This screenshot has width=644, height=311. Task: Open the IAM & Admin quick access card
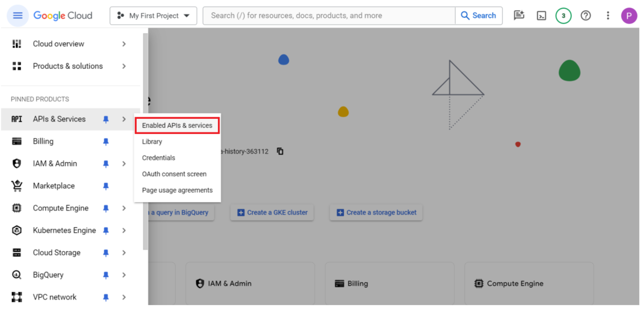(250, 283)
